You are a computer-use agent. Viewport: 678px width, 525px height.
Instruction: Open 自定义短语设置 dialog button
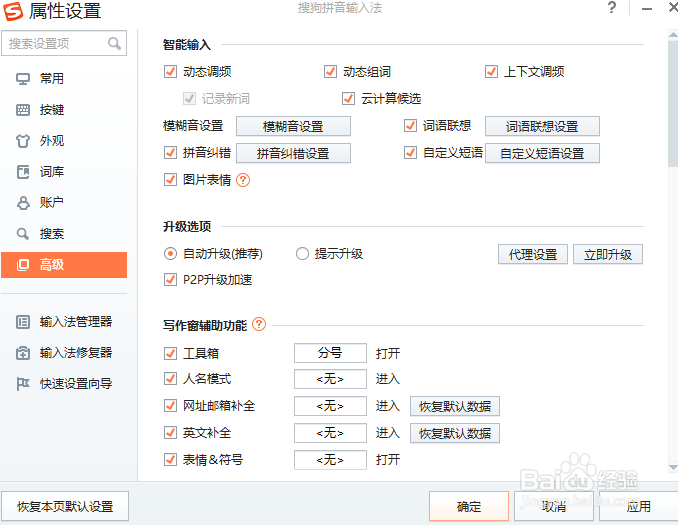click(x=542, y=153)
